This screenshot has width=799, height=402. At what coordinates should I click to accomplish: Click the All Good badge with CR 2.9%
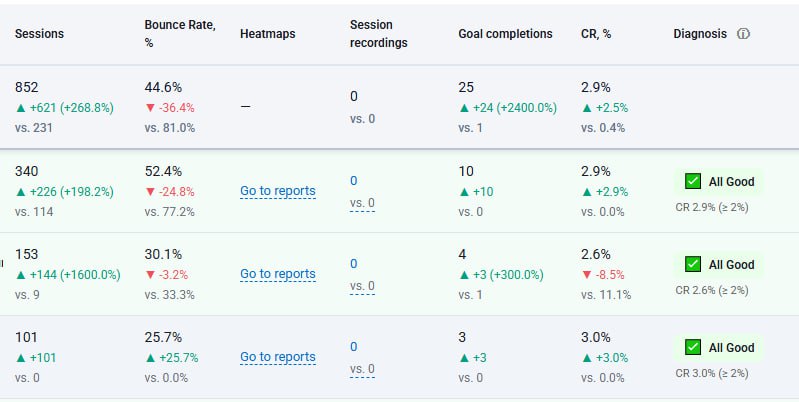pyautogui.click(x=720, y=182)
